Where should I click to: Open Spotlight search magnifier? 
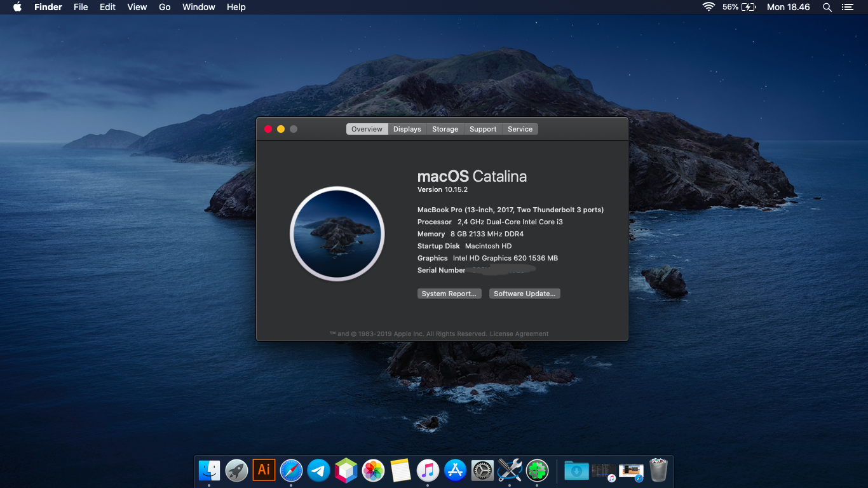tap(827, 7)
